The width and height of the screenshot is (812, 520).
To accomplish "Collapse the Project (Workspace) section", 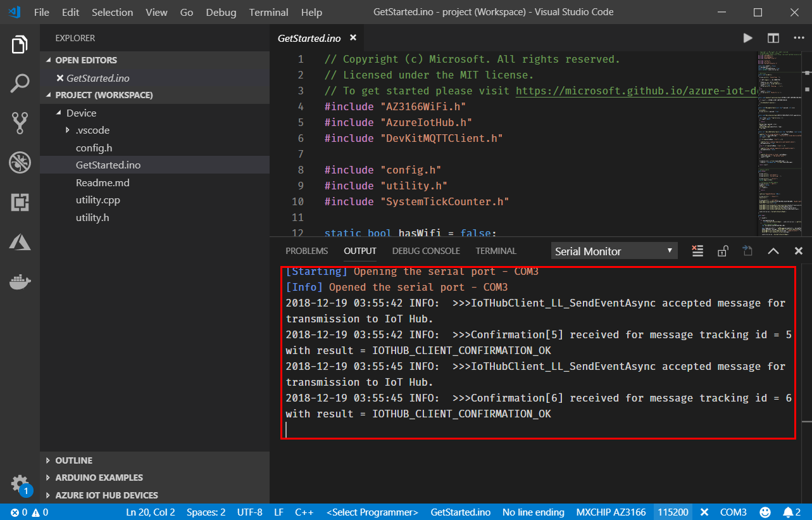I will (x=154, y=95).
